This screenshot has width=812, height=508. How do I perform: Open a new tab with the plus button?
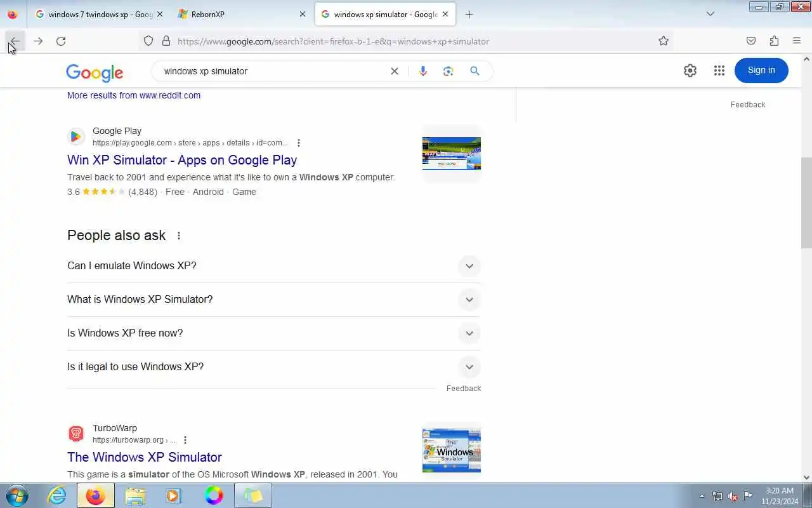pyautogui.click(x=469, y=14)
